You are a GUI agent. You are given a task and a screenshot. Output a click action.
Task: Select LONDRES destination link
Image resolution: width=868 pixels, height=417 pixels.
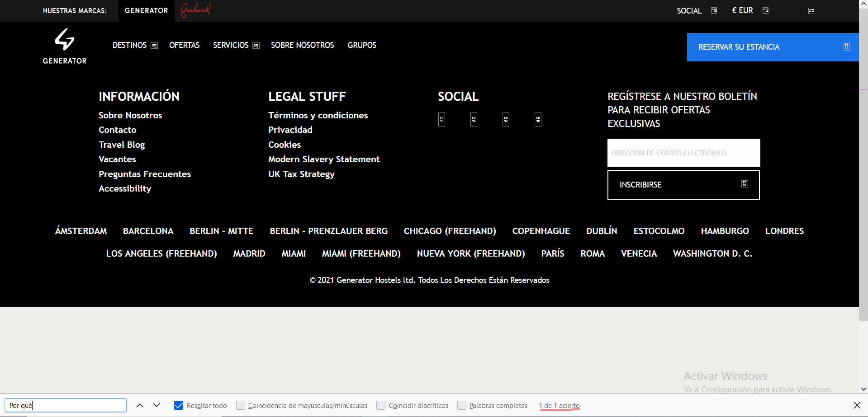click(784, 231)
